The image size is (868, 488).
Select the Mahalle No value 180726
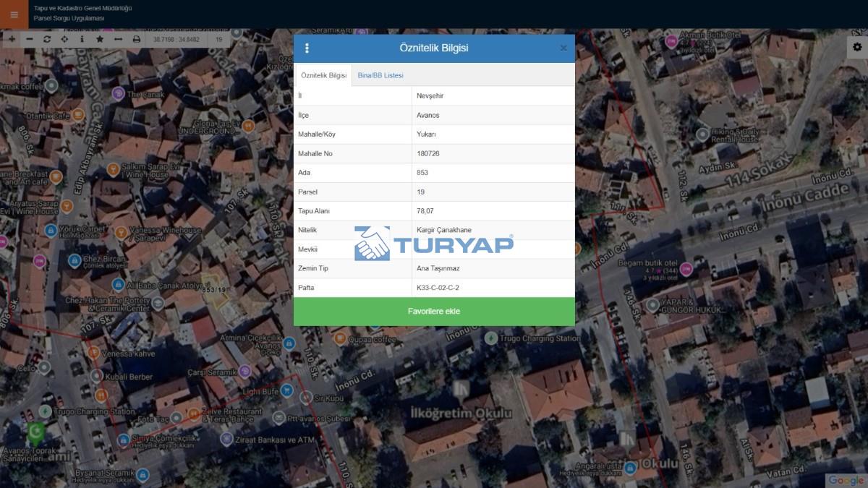pos(493,153)
